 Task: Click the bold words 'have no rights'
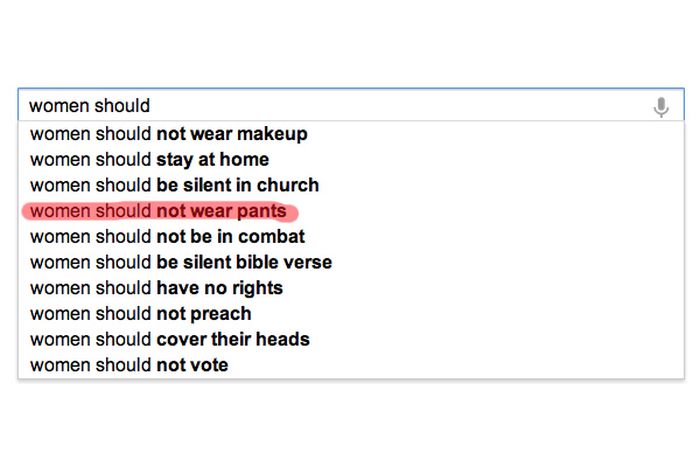[219, 288]
